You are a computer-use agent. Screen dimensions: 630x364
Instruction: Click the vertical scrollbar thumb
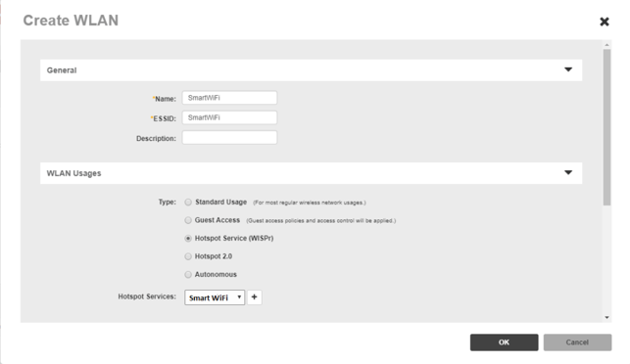(x=606, y=127)
